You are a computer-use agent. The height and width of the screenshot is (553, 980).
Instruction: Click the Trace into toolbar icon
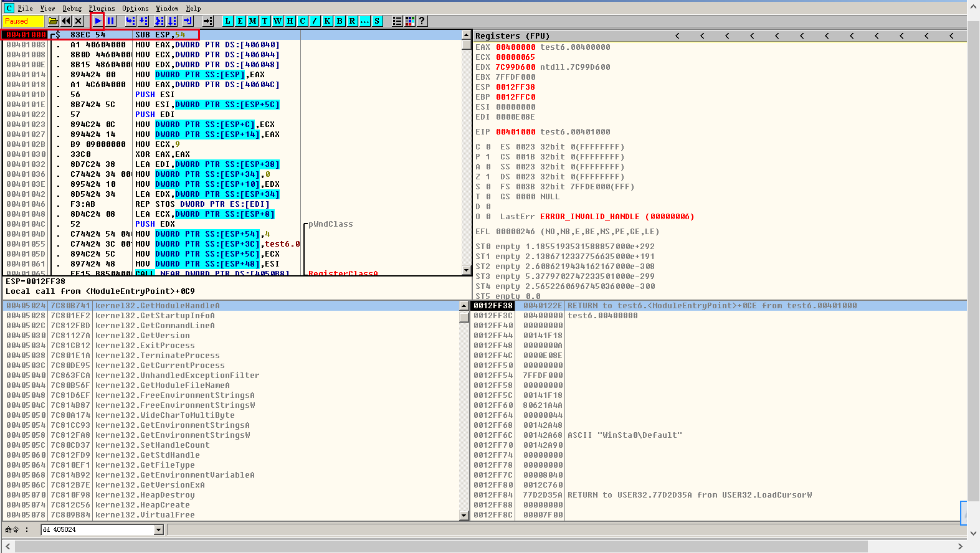(159, 21)
